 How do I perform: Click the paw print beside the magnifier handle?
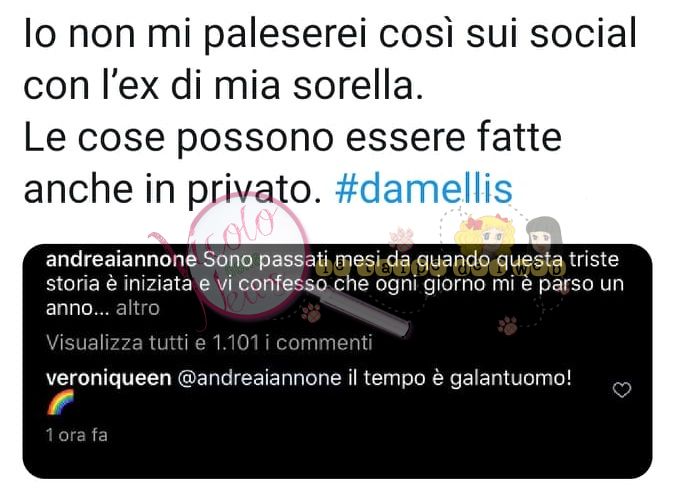[311, 313]
